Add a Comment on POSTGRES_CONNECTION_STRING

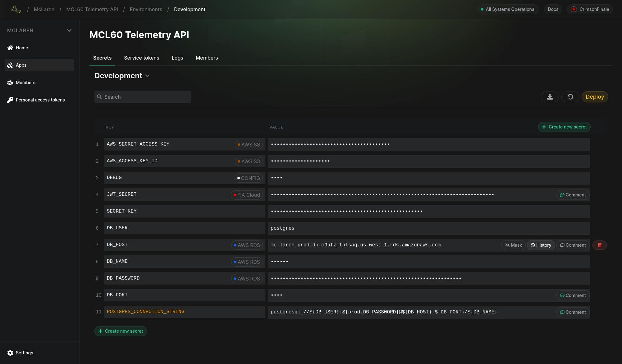click(x=573, y=312)
